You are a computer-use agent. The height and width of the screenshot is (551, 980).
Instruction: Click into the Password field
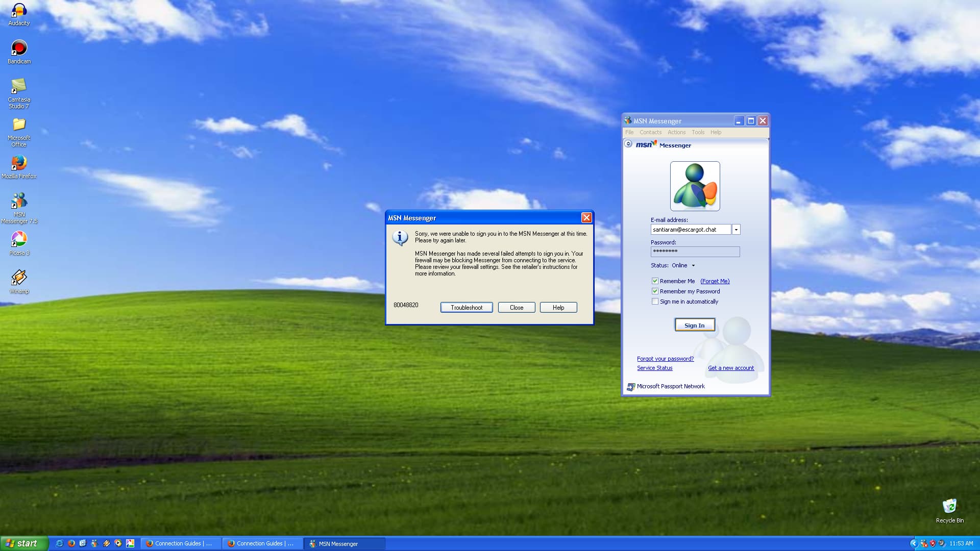tap(695, 252)
